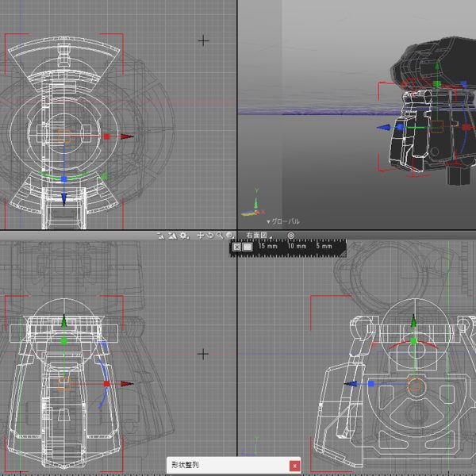Viewport: 476px width, 476px height.
Task: Click green Y-axis arrow tip in front view
Action: coord(64,321)
